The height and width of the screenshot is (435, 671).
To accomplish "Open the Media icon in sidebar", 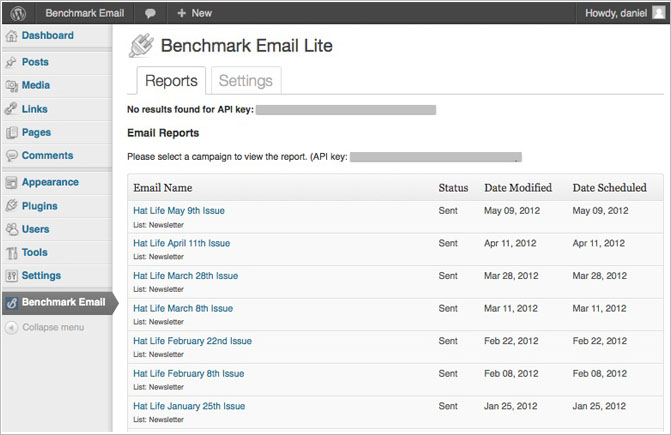I will [11, 86].
